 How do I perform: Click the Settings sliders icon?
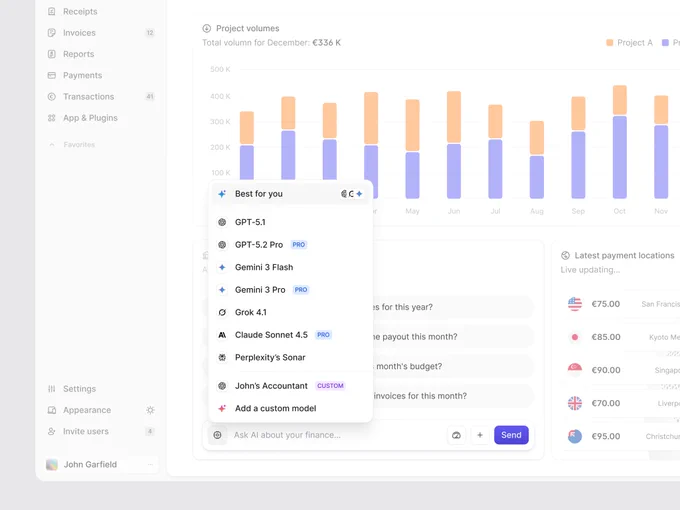tap(52, 389)
